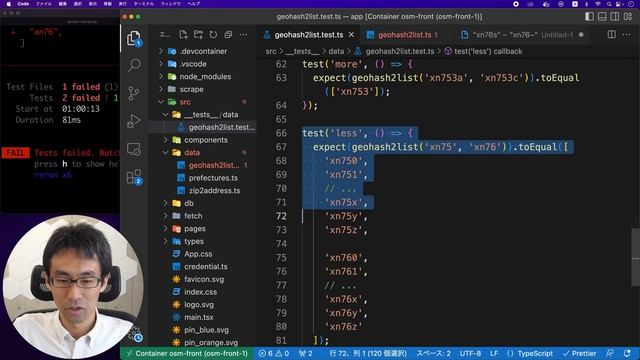Screen dimensions: 640x360
Task: Open the customize layout icon
Action: pos(628,16)
